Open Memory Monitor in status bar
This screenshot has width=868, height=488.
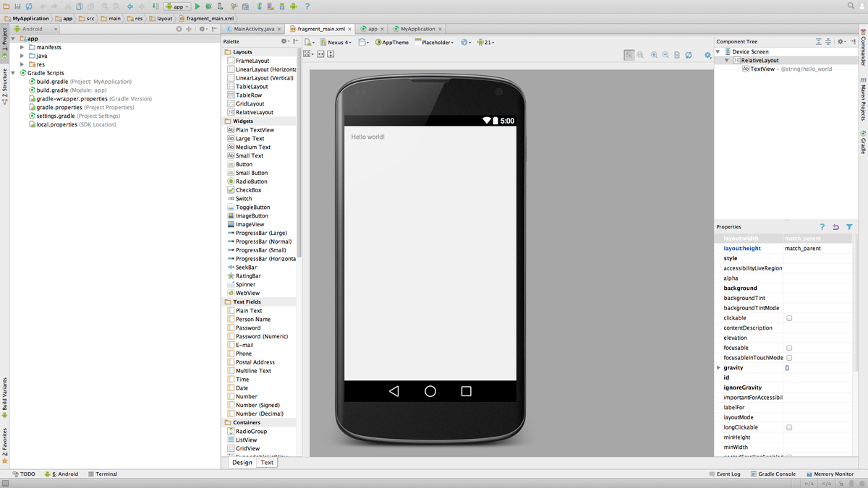click(830, 474)
